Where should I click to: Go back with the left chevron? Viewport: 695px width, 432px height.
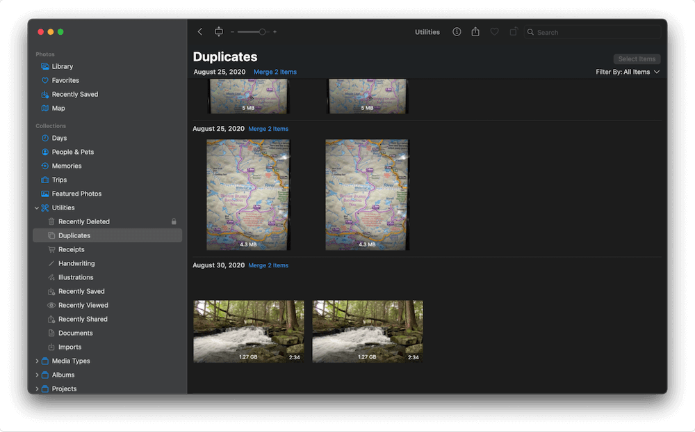point(200,32)
